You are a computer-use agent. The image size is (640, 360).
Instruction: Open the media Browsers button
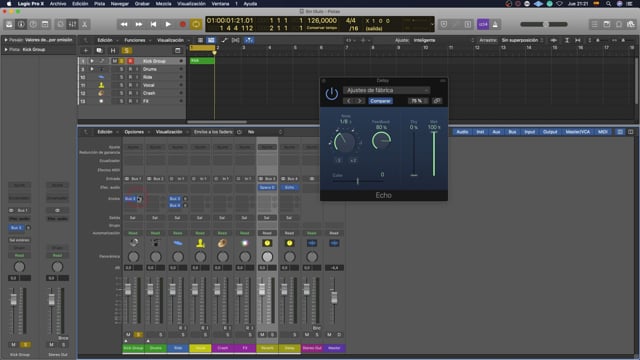click(631, 24)
